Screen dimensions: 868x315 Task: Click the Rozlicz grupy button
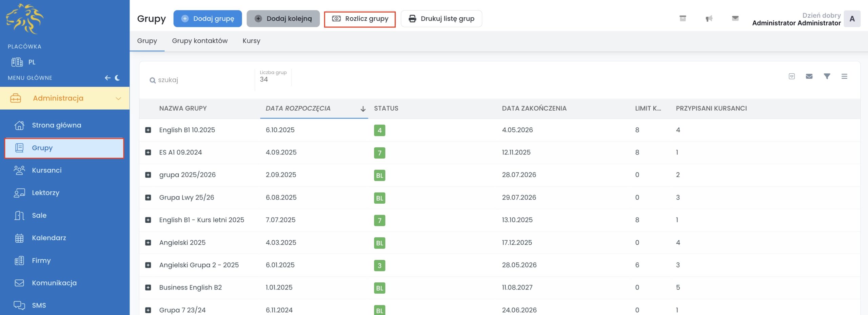pos(360,19)
